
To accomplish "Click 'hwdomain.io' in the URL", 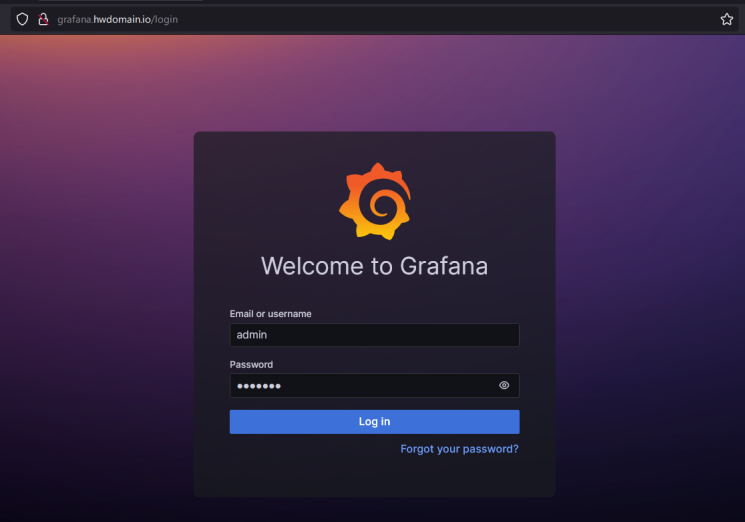I will [123, 19].
